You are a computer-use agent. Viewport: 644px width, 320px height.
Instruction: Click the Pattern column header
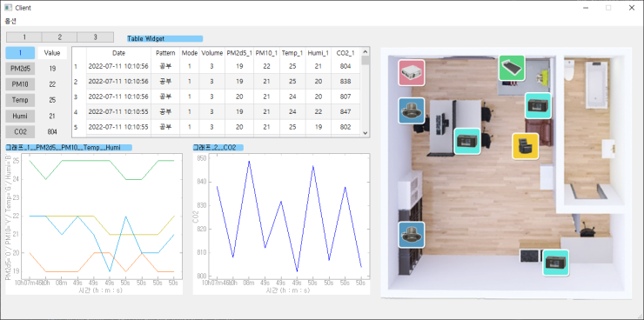click(x=165, y=53)
